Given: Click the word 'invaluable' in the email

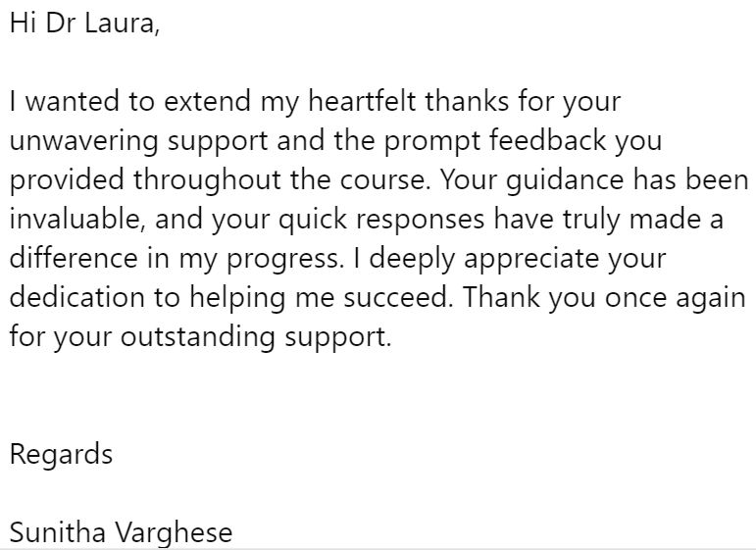Looking at the screenshot, I should (76, 220).
